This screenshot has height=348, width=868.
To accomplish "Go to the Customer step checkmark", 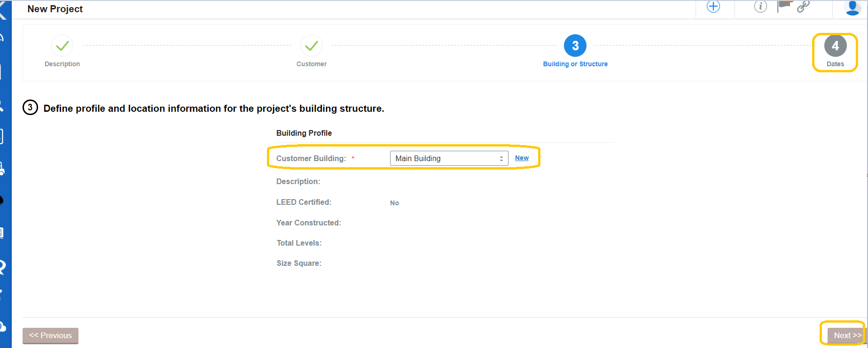I will pyautogui.click(x=312, y=46).
